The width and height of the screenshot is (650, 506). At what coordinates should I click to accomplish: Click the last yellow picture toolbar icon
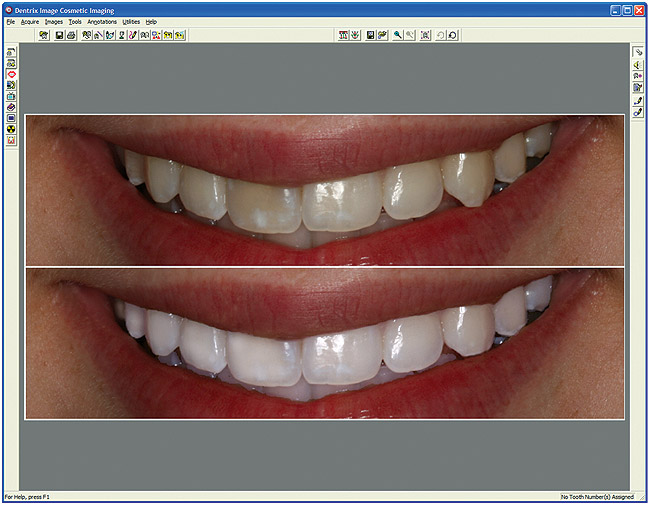coord(179,35)
